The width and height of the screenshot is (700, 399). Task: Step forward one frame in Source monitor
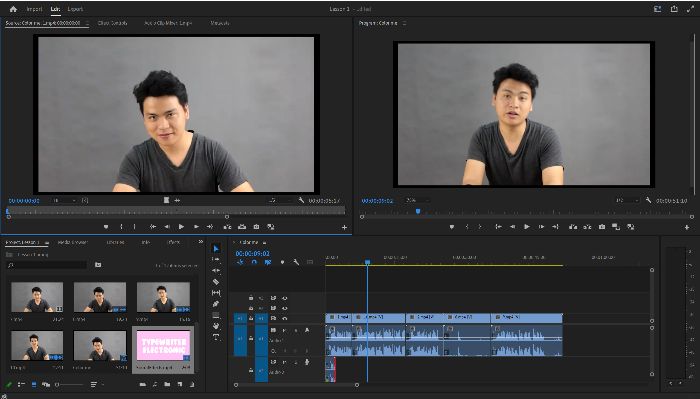[196, 227]
